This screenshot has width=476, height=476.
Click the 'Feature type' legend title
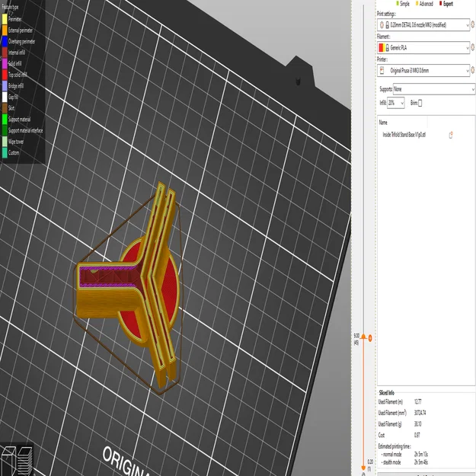[10, 7]
